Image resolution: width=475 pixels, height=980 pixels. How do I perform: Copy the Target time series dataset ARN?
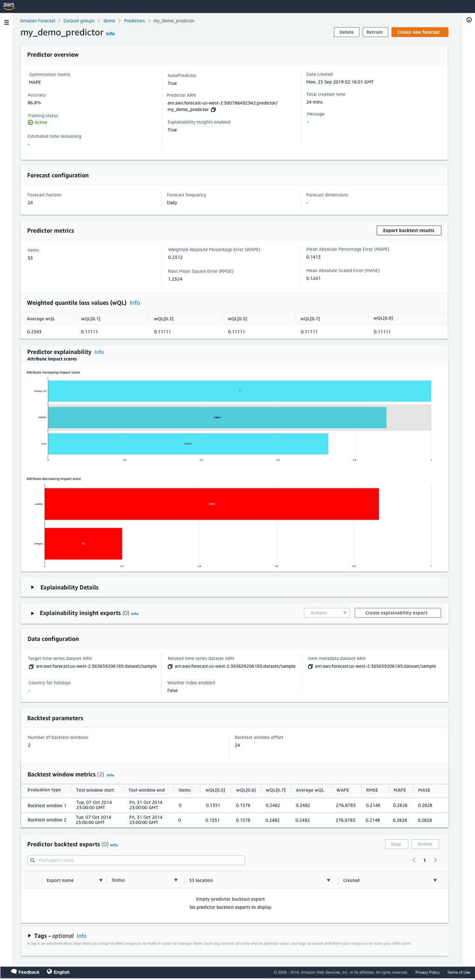click(31, 667)
